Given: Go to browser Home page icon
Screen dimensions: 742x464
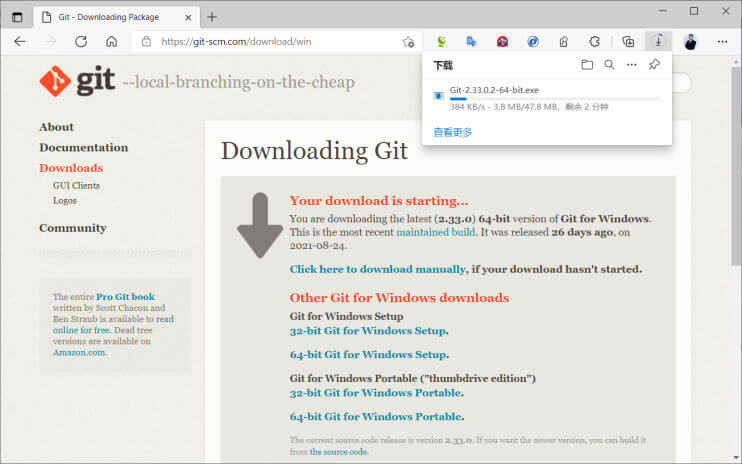Looking at the screenshot, I should (x=111, y=42).
